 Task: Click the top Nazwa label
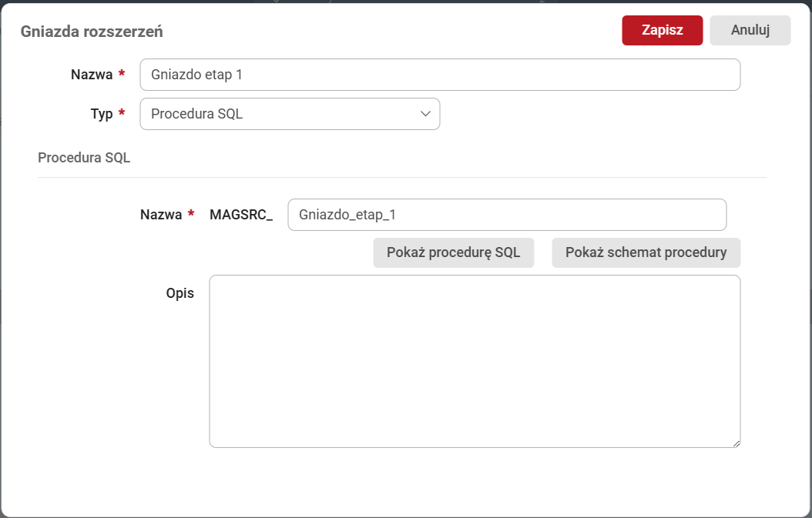tap(91, 75)
